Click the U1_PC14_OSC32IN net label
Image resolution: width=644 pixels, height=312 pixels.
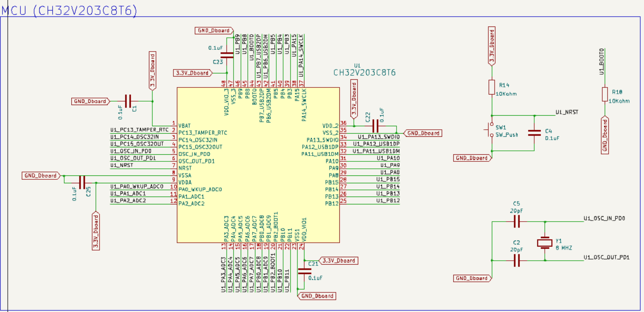pos(134,137)
